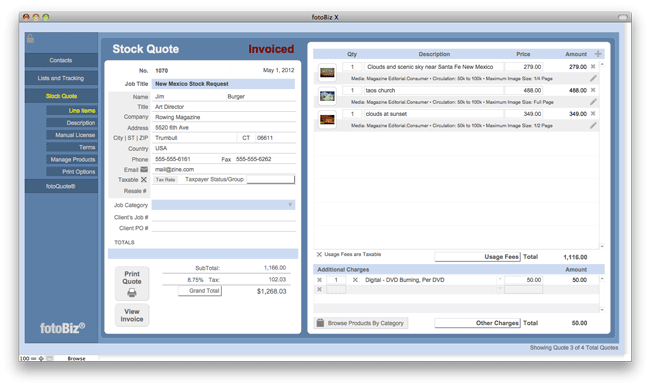The height and width of the screenshot is (387, 650).
Task: Click the Usage Fees button
Action: pos(477,257)
